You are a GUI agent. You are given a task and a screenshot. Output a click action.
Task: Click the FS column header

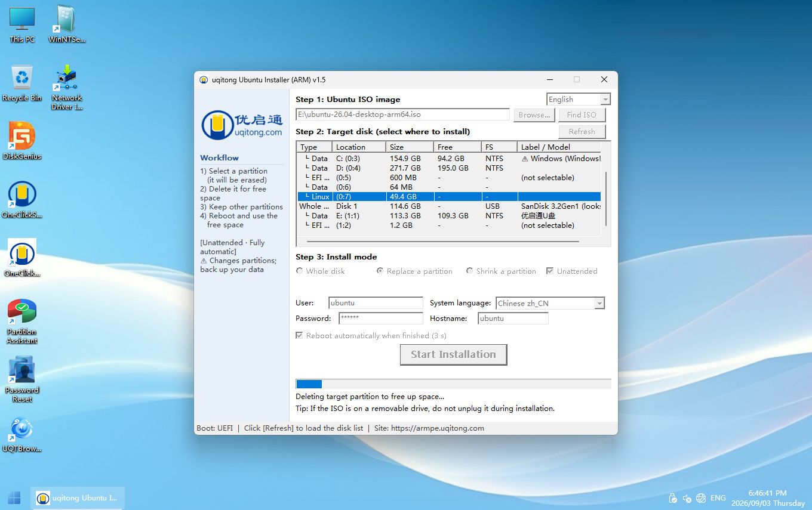pos(500,147)
